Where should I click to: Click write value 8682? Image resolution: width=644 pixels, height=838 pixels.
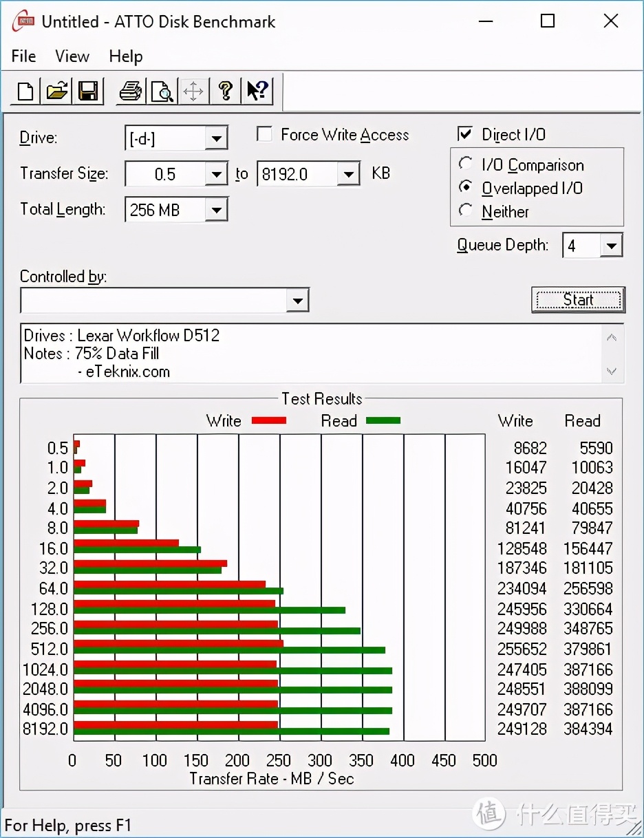click(530, 448)
